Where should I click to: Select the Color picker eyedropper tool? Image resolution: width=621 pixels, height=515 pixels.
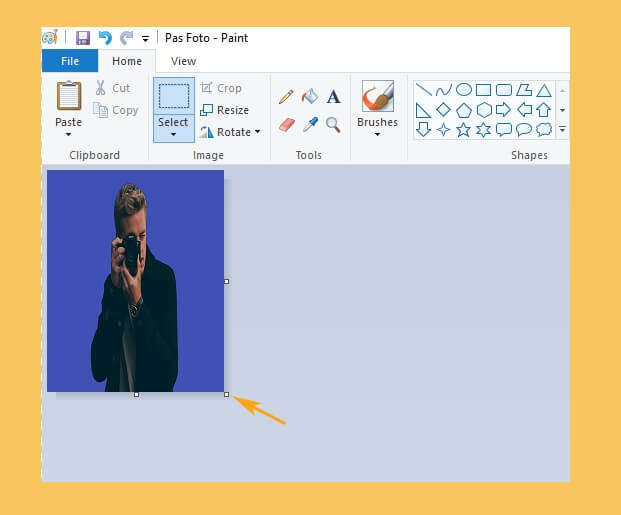point(310,124)
